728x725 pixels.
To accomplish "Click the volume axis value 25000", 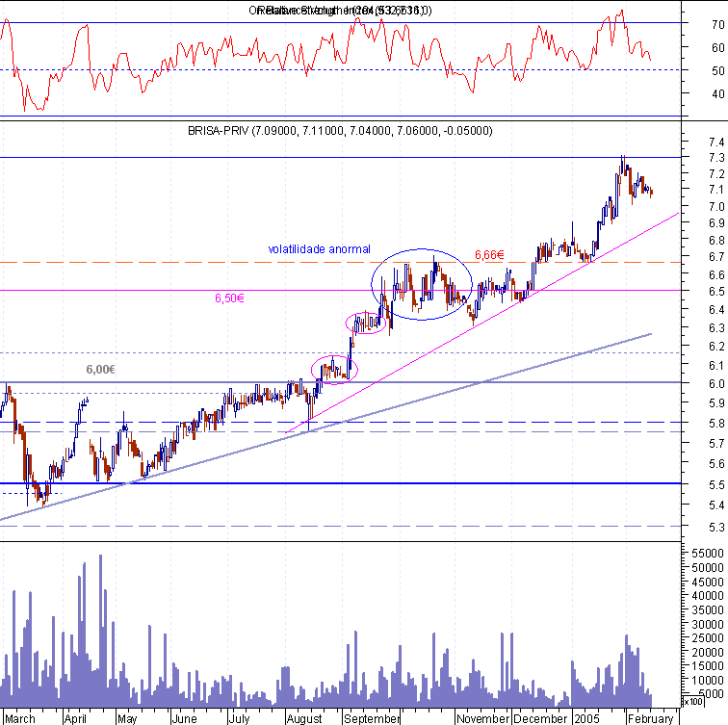I will (x=708, y=638).
